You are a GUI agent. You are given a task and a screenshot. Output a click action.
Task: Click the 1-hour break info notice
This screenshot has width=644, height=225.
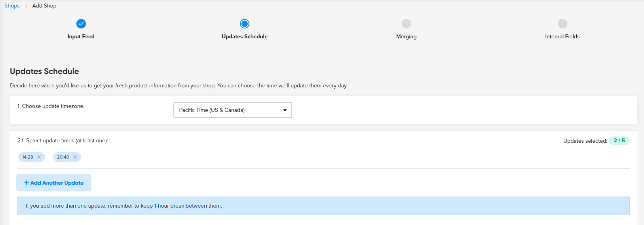pos(323,206)
